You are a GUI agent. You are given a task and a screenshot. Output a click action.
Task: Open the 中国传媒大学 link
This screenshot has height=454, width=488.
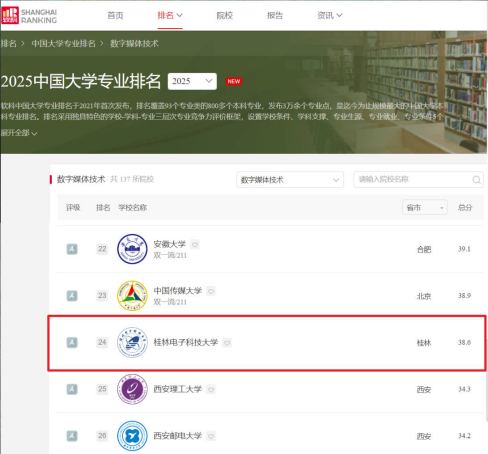point(177,291)
